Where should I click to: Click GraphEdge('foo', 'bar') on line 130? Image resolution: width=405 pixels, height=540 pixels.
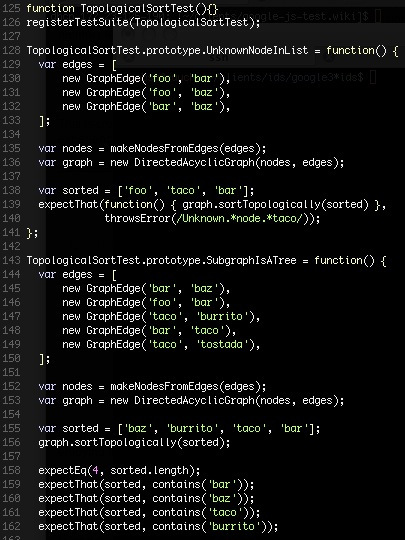[155, 79]
